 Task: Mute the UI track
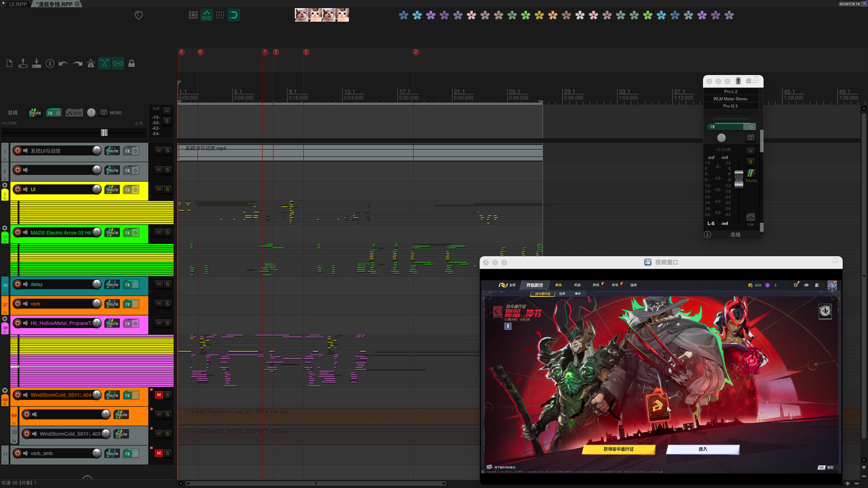tap(159, 189)
